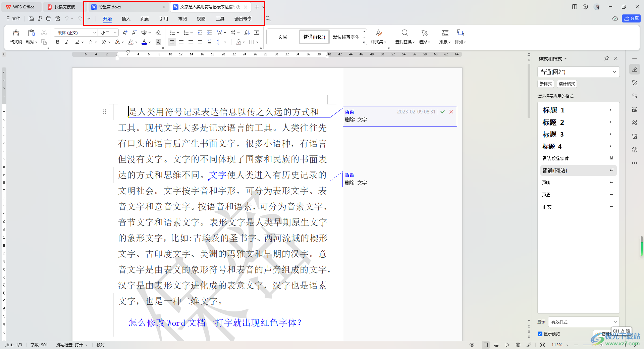The image size is (644, 349).
Task: Toggle eye protection mode in status bar
Action: (x=472, y=345)
